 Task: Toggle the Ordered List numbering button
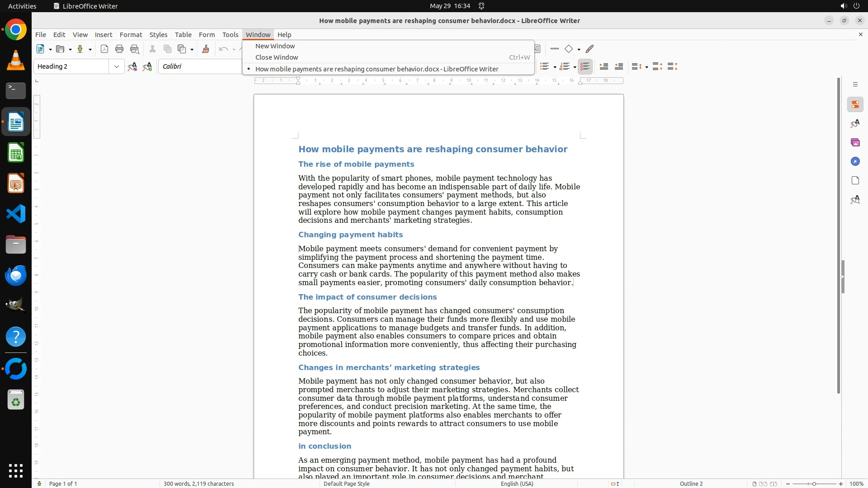click(x=564, y=66)
